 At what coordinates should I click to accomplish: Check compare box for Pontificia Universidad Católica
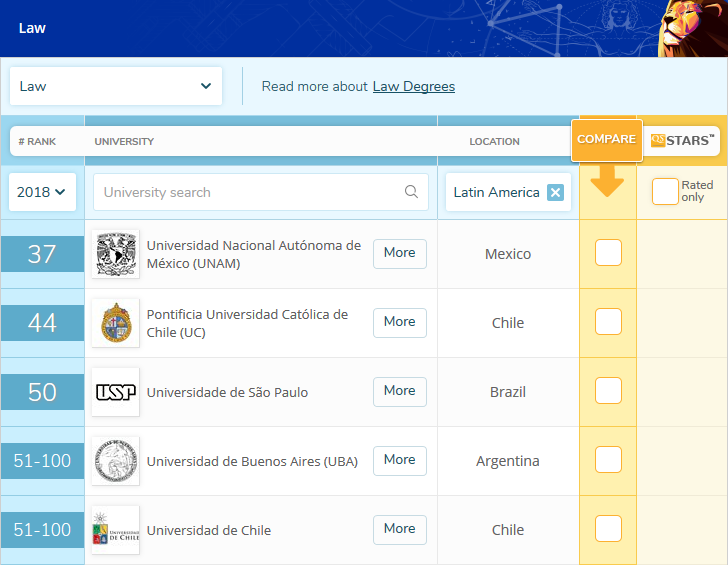tap(608, 321)
